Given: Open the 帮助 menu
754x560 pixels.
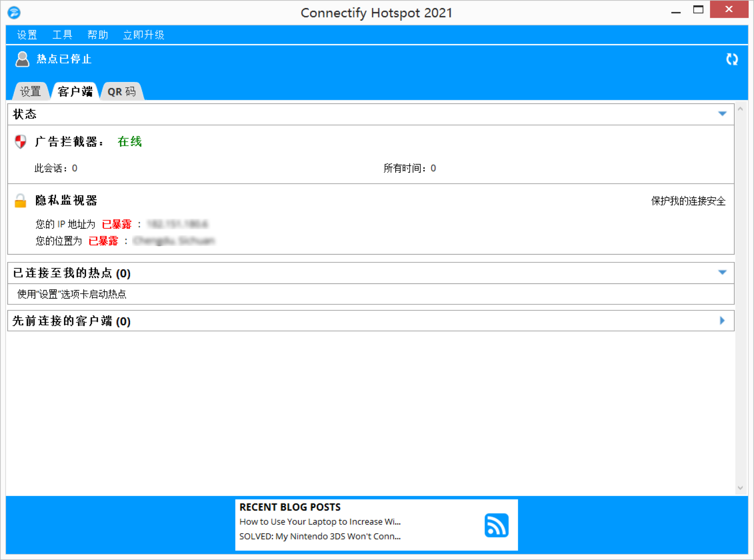Looking at the screenshot, I should [98, 35].
